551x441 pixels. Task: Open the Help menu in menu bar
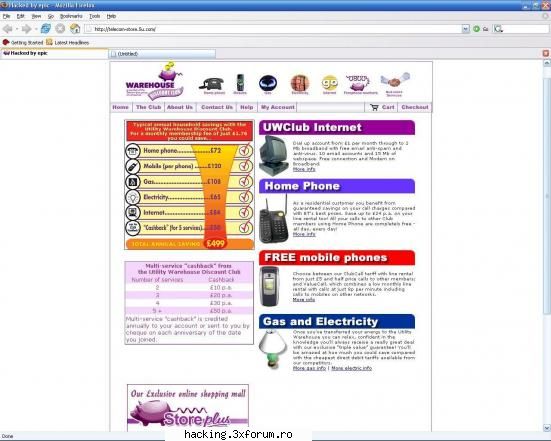coord(111,16)
